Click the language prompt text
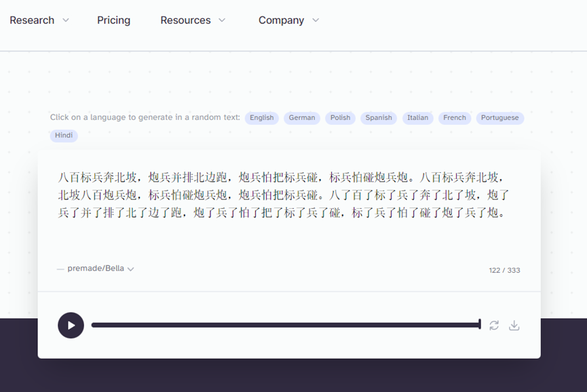This screenshot has height=392, width=587. 145,117
